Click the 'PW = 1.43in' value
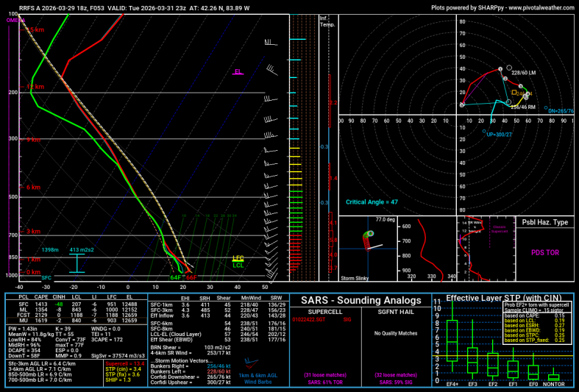Image resolution: width=579 pixels, height=392 pixels. pos(23,329)
